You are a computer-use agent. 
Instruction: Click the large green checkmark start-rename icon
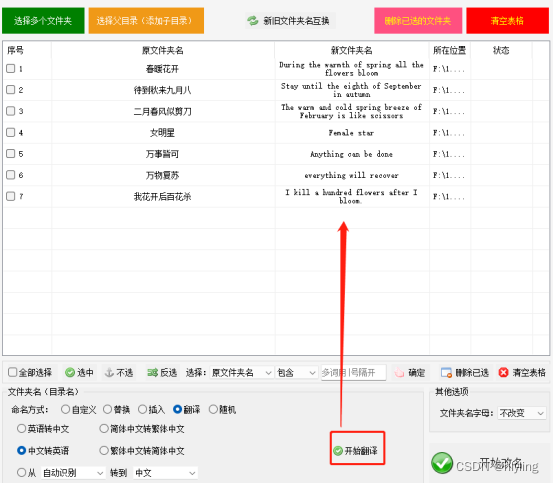(442, 463)
